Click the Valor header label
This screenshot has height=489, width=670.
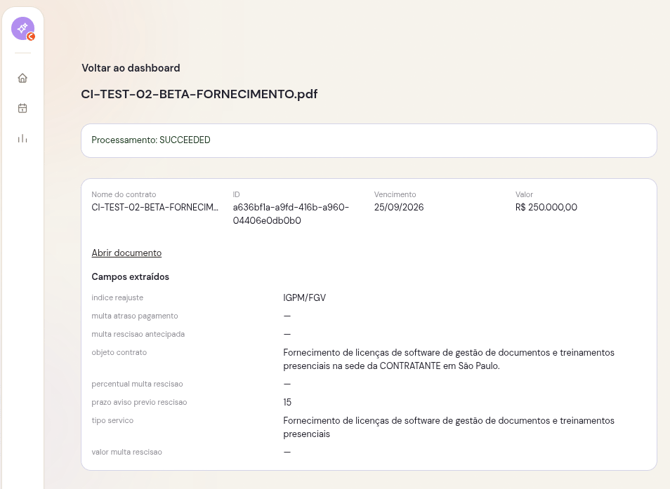point(524,194)
